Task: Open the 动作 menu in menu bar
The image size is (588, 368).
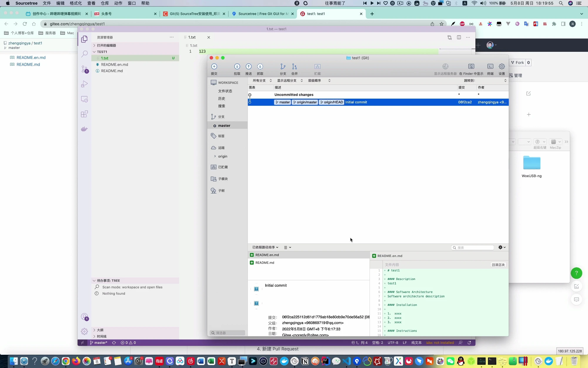Action: tap(118, 3)
